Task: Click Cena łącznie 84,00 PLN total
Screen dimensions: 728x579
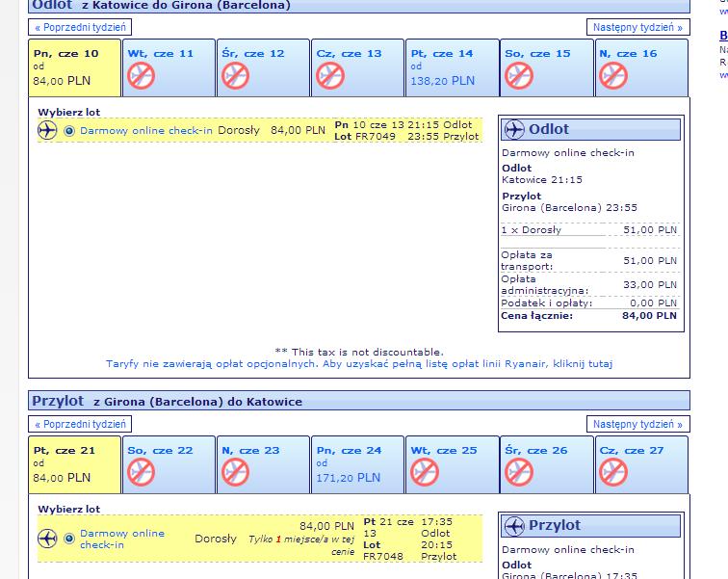Action: point(588,316)
